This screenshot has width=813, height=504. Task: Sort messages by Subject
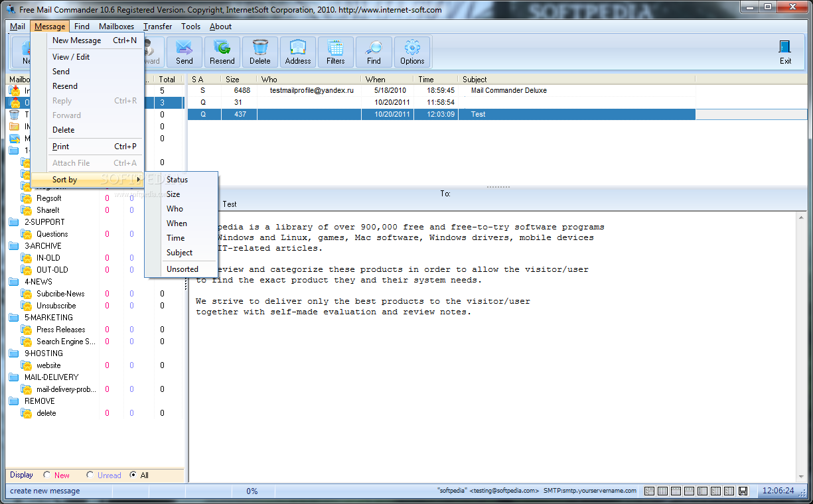click(x=181, y=253)
